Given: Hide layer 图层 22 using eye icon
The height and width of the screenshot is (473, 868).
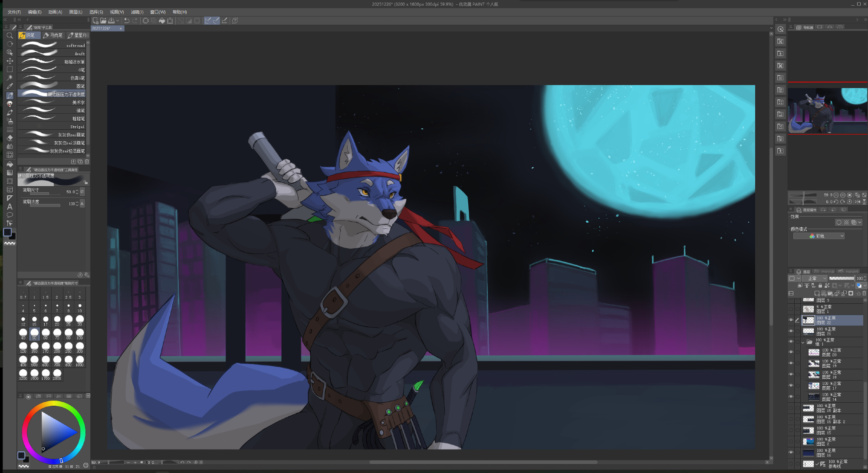Looking at the screenshot, I should pos(791,320).
